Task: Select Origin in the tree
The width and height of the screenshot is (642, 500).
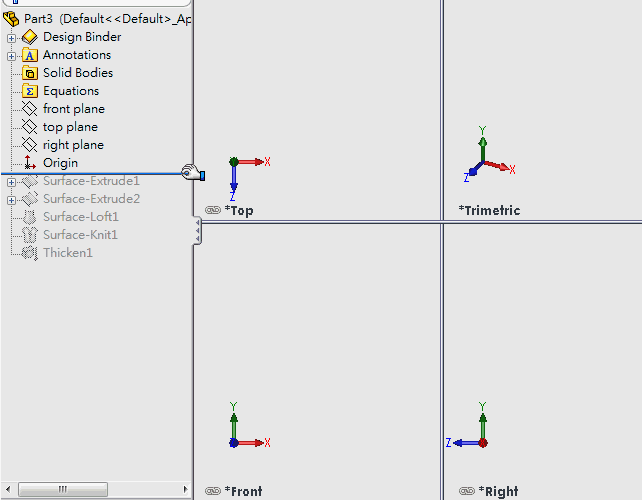Action: (x=60, y=163)
